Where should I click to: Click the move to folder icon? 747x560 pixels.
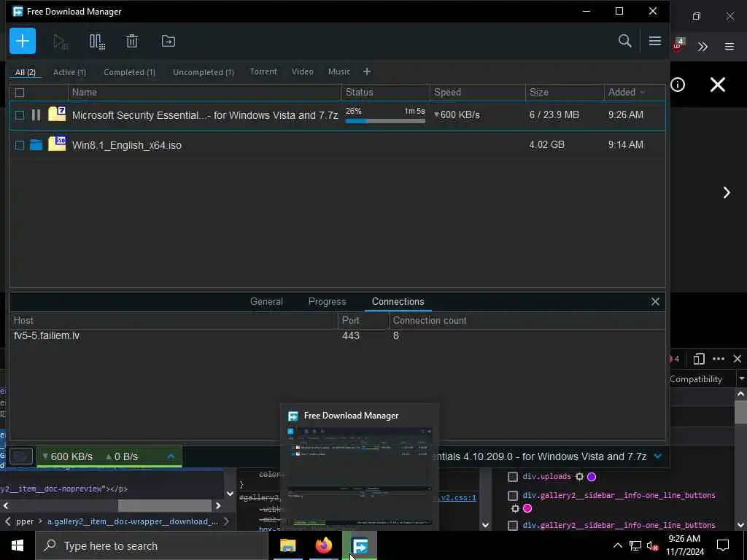pyautogui.click(x=169, y=42)
